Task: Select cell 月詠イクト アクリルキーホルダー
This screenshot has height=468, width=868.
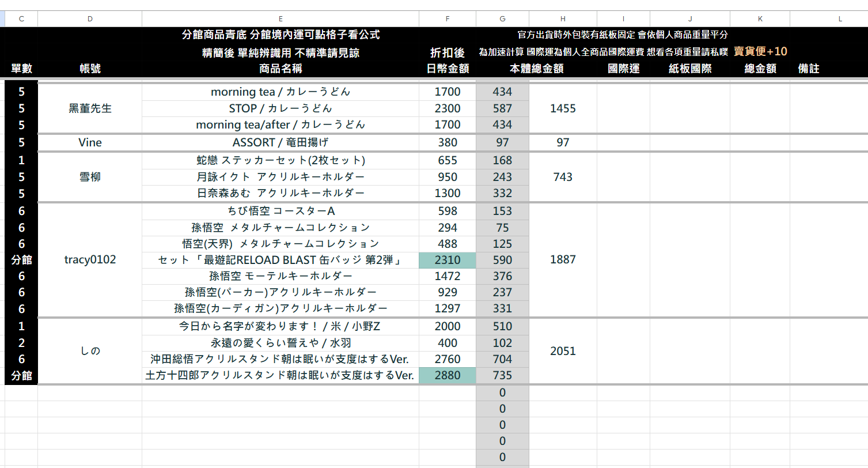Action: (281, 177)
